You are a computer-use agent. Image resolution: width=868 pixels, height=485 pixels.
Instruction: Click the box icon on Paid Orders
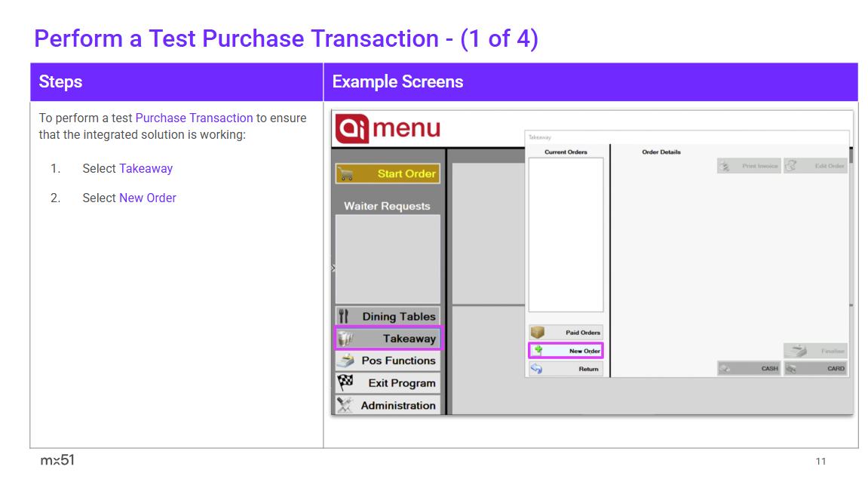click(537, 333)
